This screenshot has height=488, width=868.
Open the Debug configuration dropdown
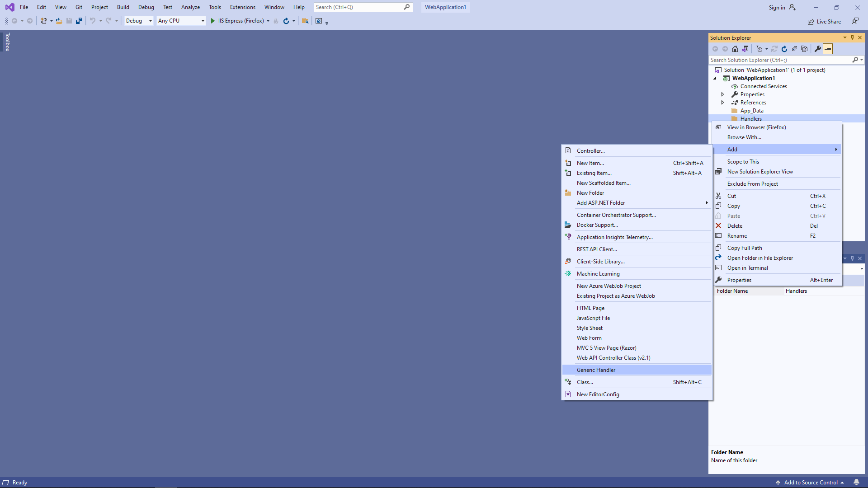click(139, 21)
